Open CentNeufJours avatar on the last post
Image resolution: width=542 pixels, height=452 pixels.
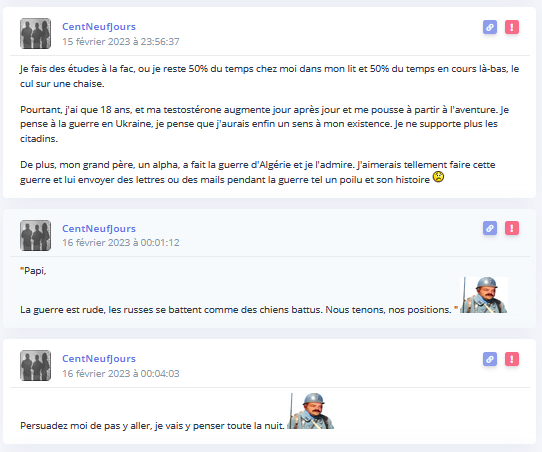click(x=36, y=366)
